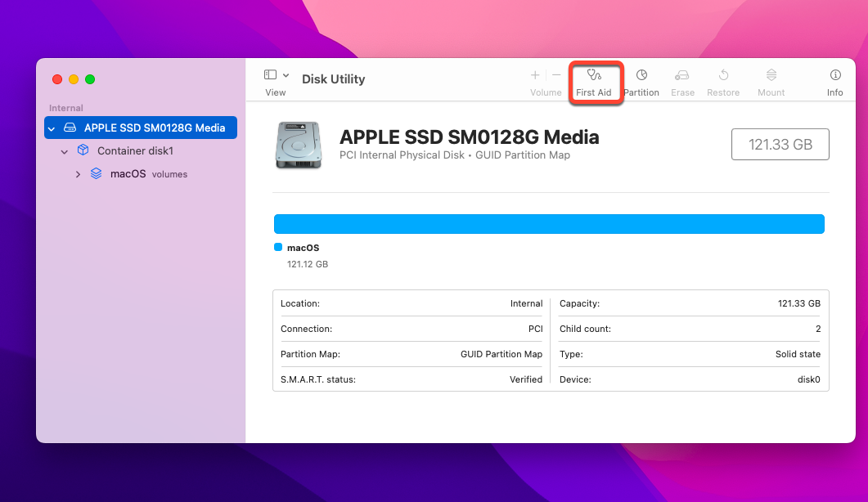The image size is (868, 502).
Task: Click the blue macOS usage bar
Action: click(549, 224)
